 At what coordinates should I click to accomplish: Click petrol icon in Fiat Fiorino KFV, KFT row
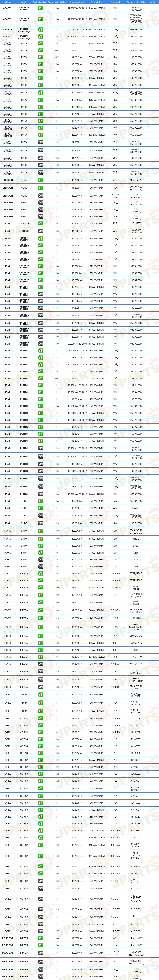(41, 223)
